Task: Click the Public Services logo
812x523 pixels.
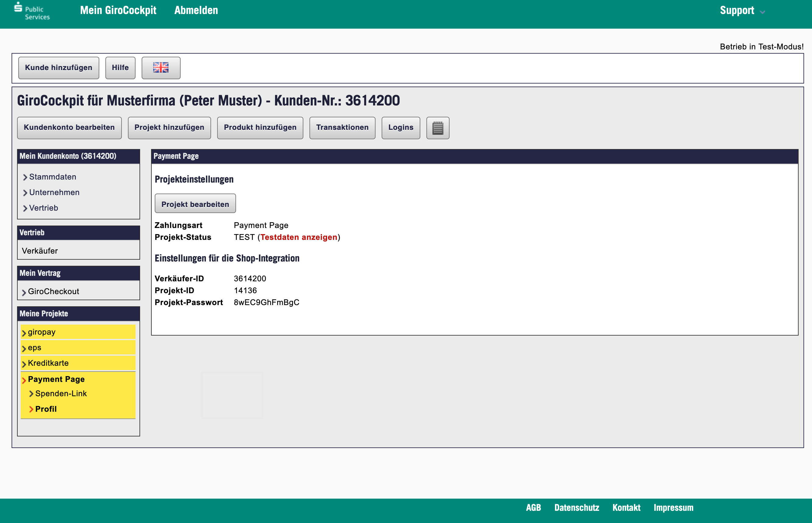Action: pyautogui.click(x=32, y=11)
